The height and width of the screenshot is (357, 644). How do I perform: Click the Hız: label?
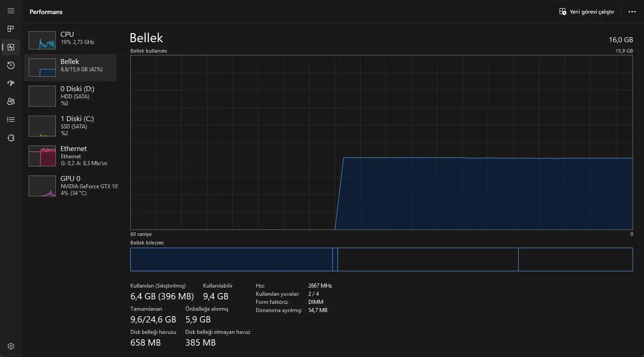click(260, 286)
